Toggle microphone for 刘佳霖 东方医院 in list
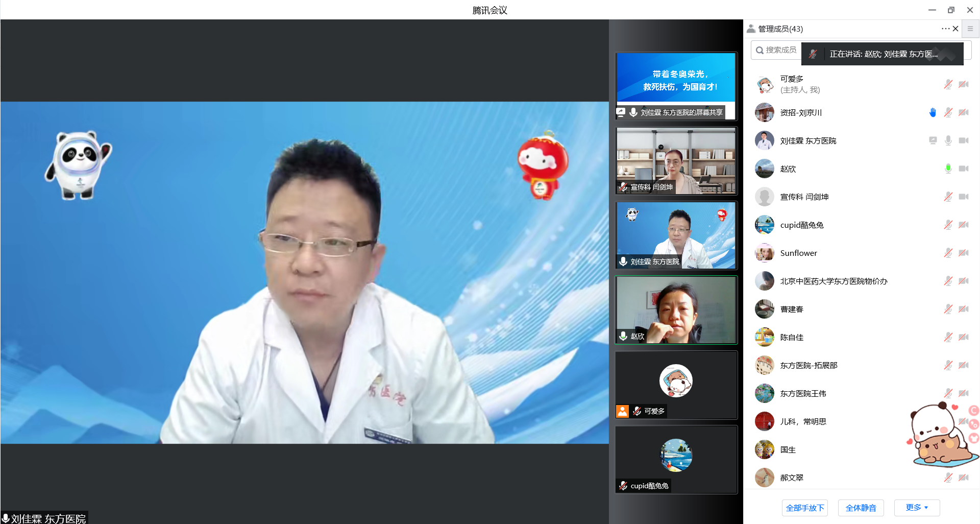The image size is (980, 524). pos(948,140)
